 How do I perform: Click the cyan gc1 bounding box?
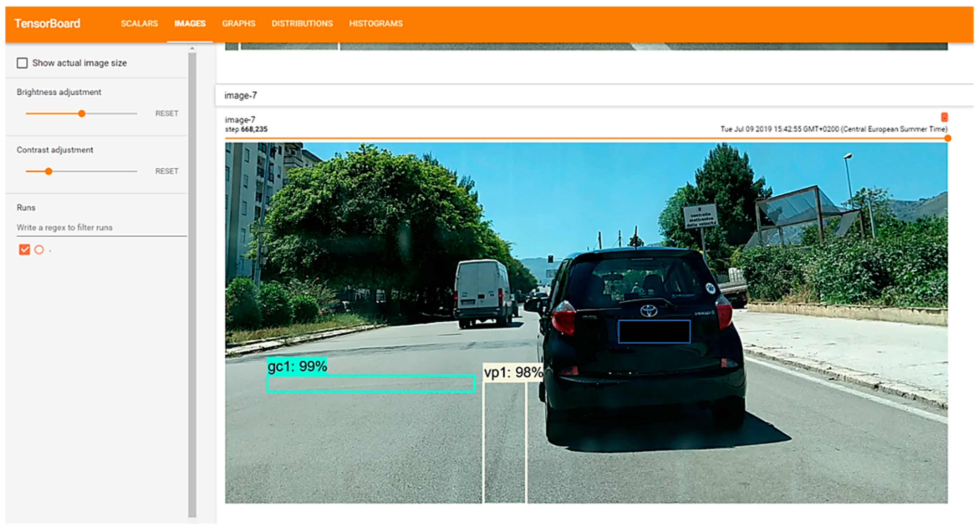(371, 383)
